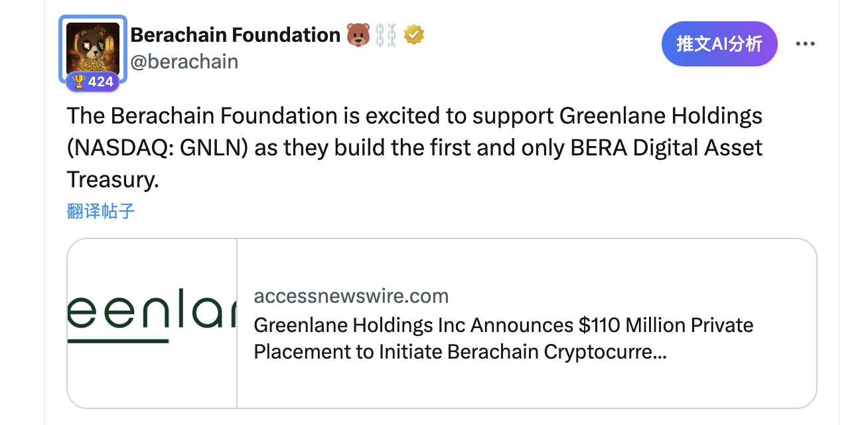Image resolution: width=868 pixels, height=425 pixels.
Task: Open the Greenlane $110 Million Private Placement headline
Action: click(x=503, y=325)
